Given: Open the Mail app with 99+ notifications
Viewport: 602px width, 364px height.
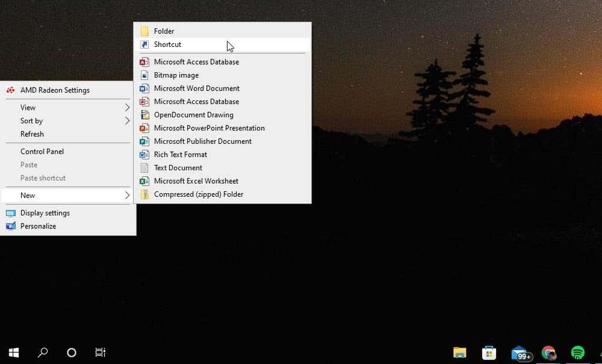Looking at the screenshot, I should pos(520,353).
